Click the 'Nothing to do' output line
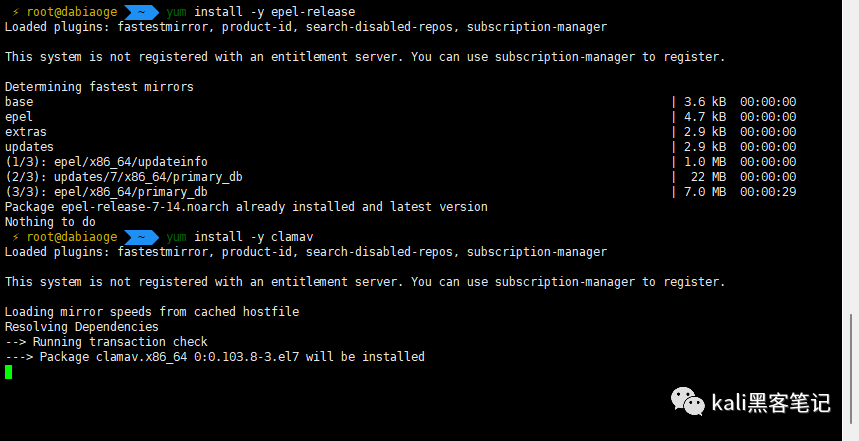 click(50, 222)
